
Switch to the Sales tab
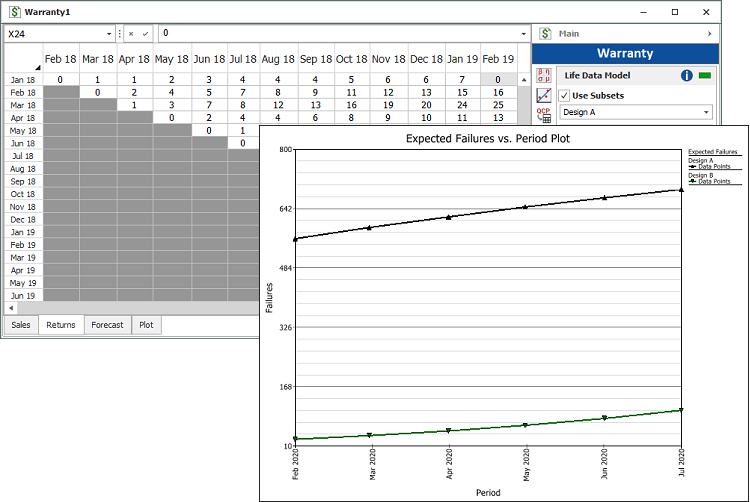20,325
